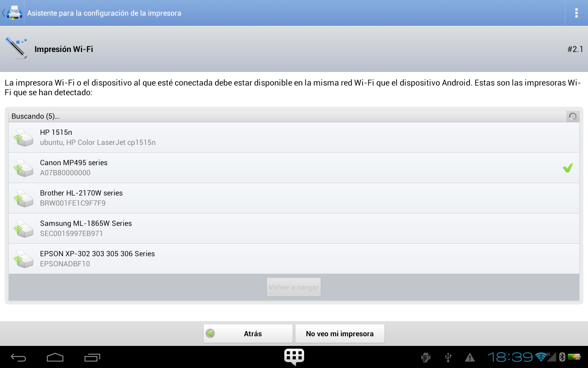Click the searching spinner refresh icon

(x=572, y=116)
